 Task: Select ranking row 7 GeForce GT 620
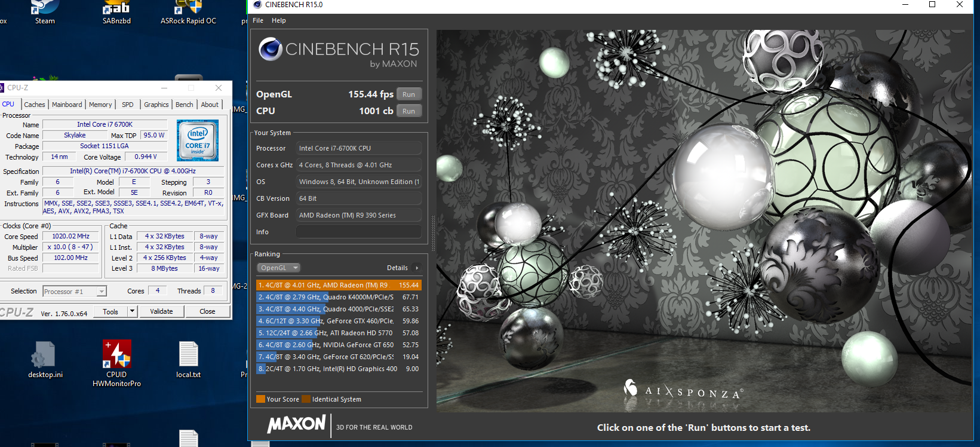coord(339,357)
